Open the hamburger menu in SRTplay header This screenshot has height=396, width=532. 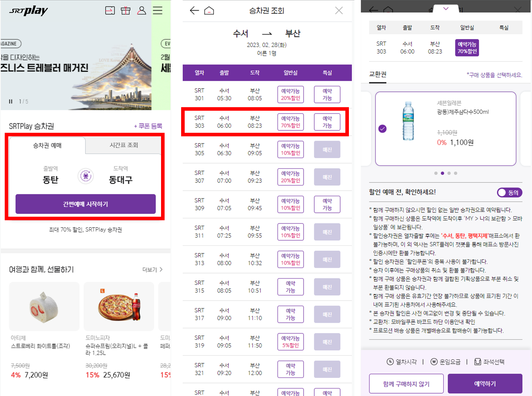[158, 11]
